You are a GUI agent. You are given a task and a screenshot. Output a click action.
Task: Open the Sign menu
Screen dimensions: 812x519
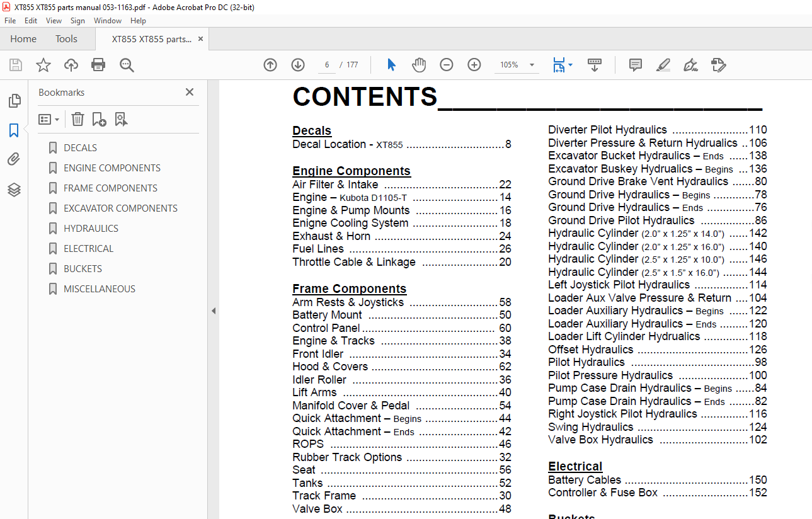pyautogui.click(x=77, y=21)
